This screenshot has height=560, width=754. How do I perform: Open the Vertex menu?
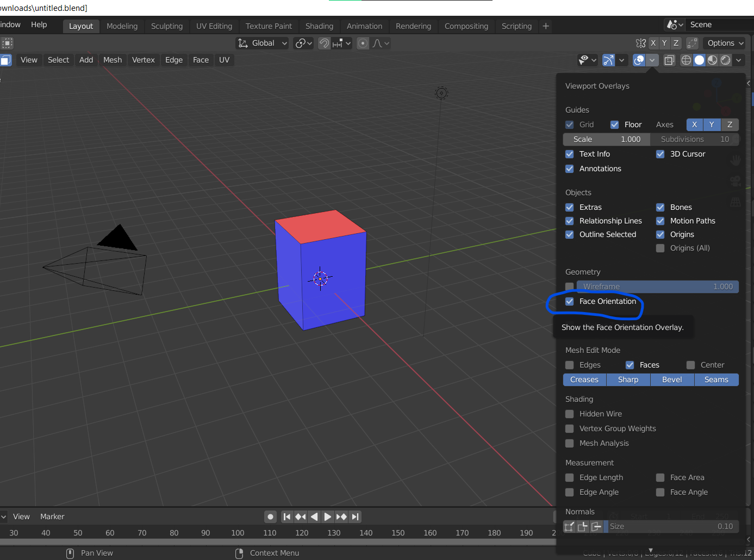coord(144,60)
